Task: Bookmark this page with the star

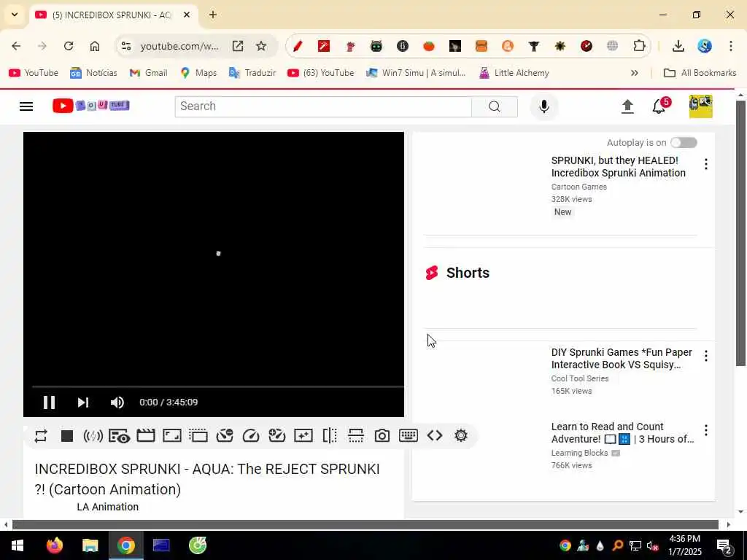Action: coord(261,46)
